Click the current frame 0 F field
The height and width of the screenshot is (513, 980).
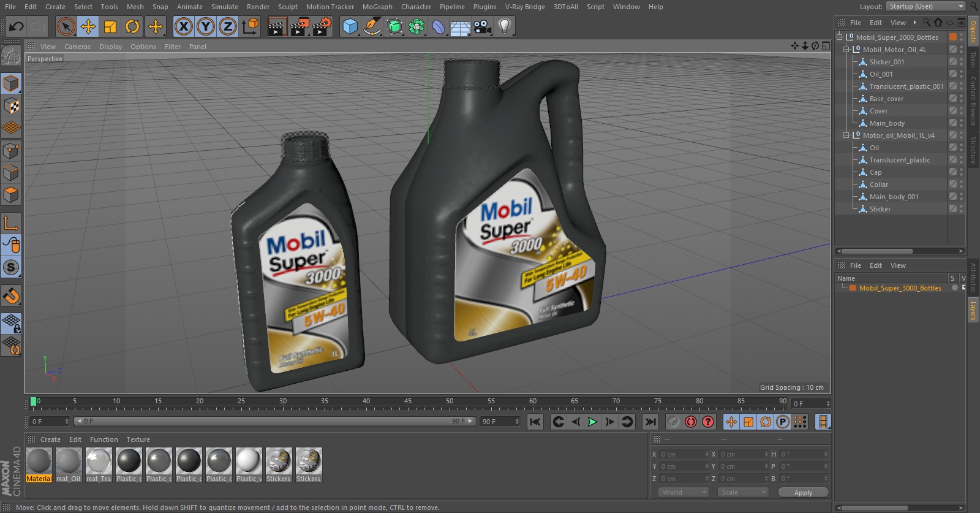(50, 422)
